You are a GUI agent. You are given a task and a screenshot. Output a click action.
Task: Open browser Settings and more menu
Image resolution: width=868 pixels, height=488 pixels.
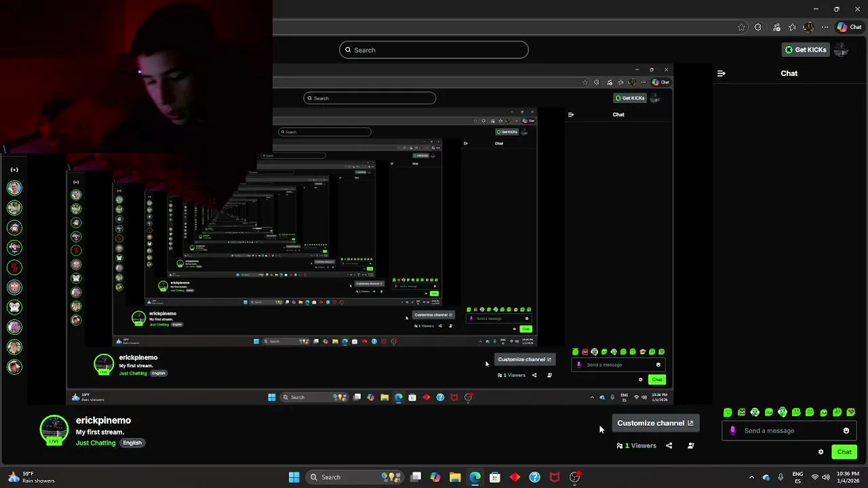click(825, 27)
